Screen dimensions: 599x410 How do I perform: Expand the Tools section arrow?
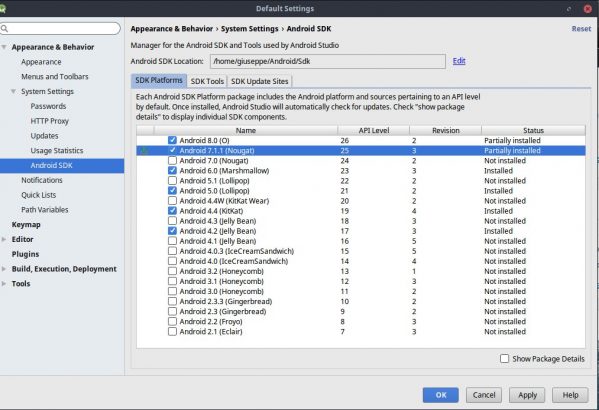pos(4,284)
